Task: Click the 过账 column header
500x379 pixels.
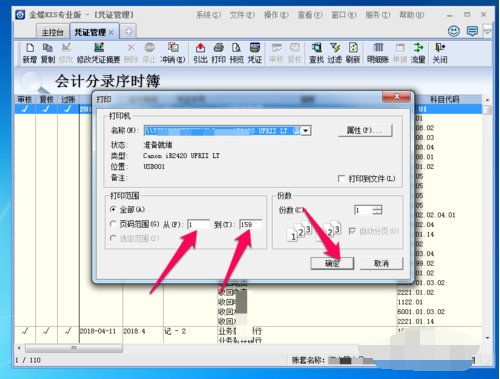Action: tap(68, 99)
